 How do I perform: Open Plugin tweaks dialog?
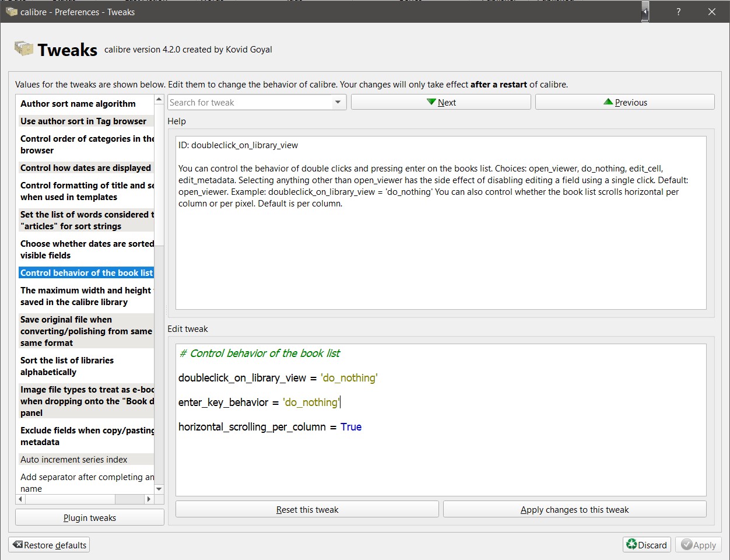(x=90, y=517)
